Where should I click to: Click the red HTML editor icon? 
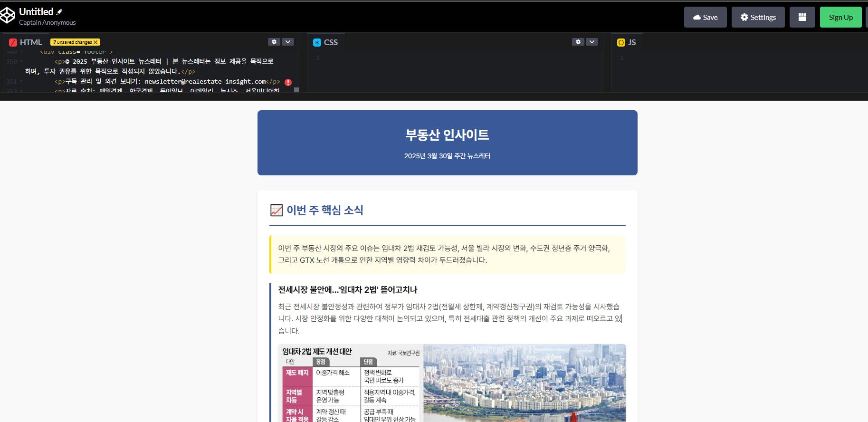pos(13,42)
